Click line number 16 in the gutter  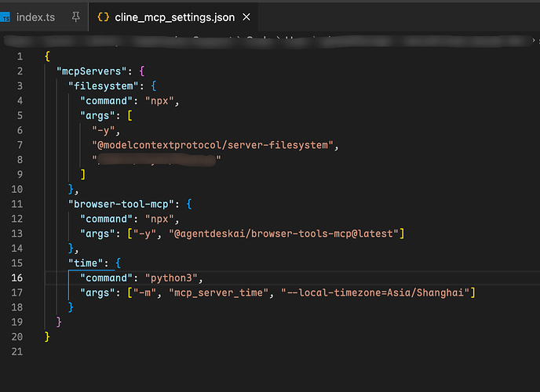[17, 278]
